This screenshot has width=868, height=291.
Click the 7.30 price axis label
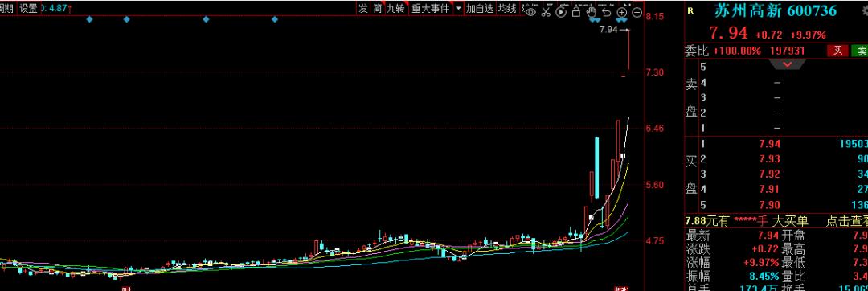pyautogui.click(x=655, y=72)
